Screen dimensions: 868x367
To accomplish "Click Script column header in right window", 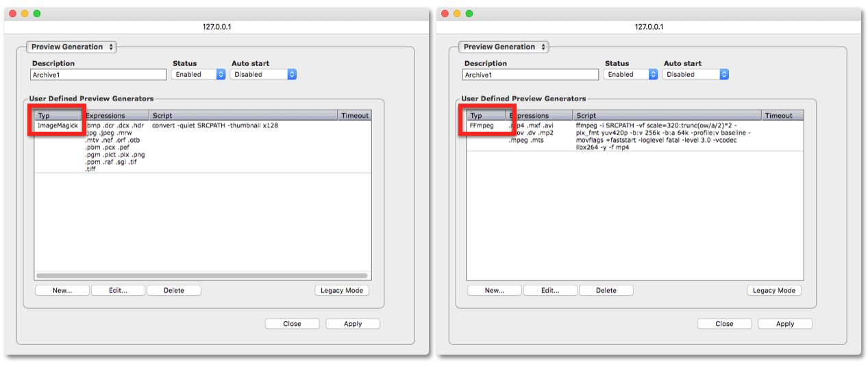I will (667, 115).
